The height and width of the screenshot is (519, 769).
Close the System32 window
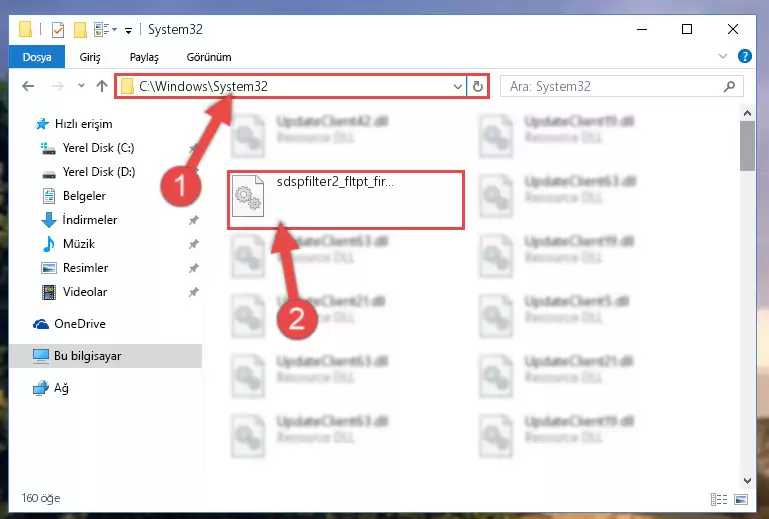tap(733, 29)
